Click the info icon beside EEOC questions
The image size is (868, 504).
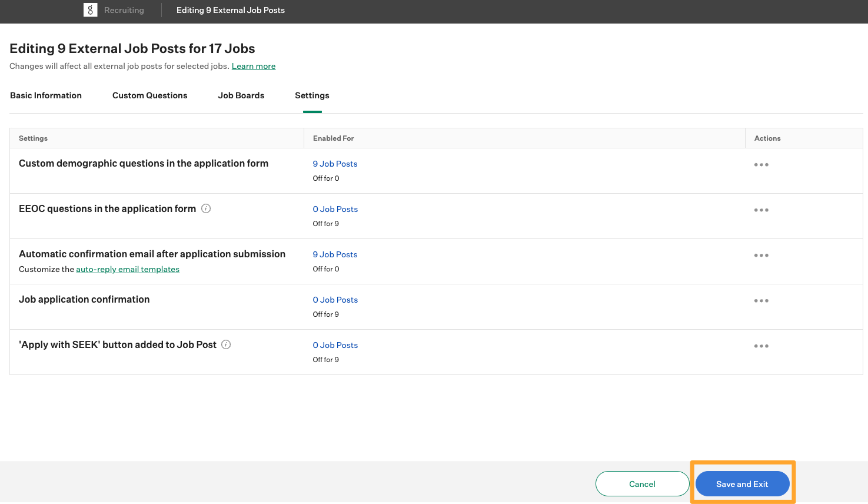click(205, 208)
